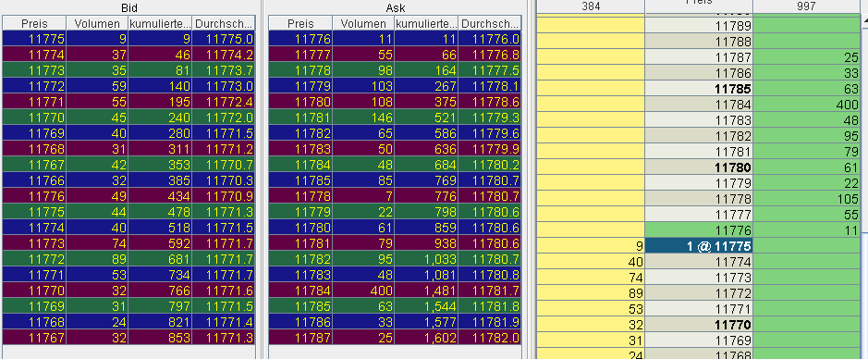Sort Bid table by Preis column header
Screen dimensions: 868x359
(34, 23)
